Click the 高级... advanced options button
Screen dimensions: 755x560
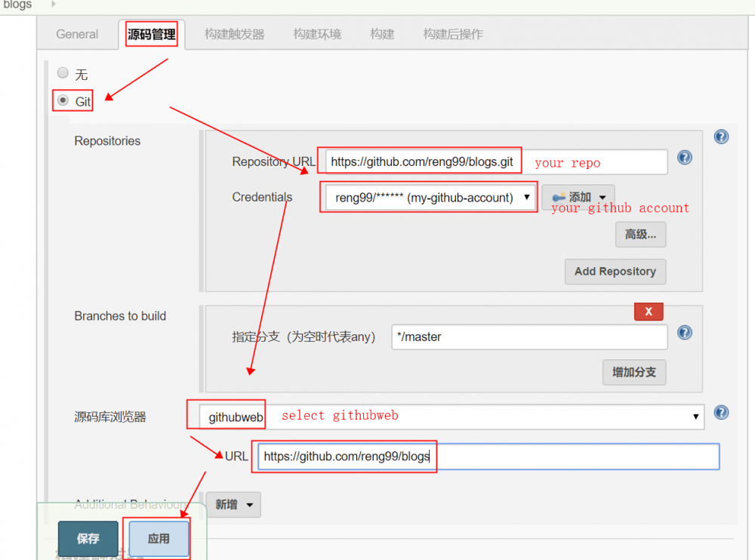point(640,234)
